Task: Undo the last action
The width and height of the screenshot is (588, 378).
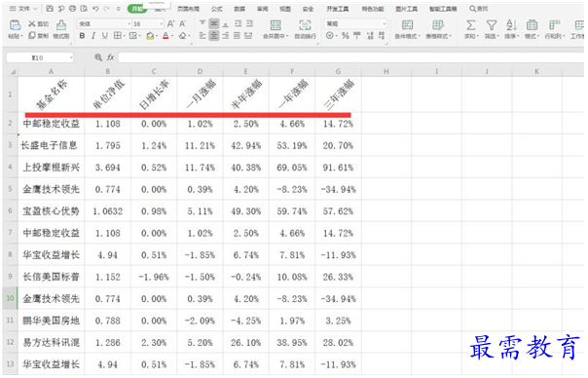Action: click(x=95, y=8)
